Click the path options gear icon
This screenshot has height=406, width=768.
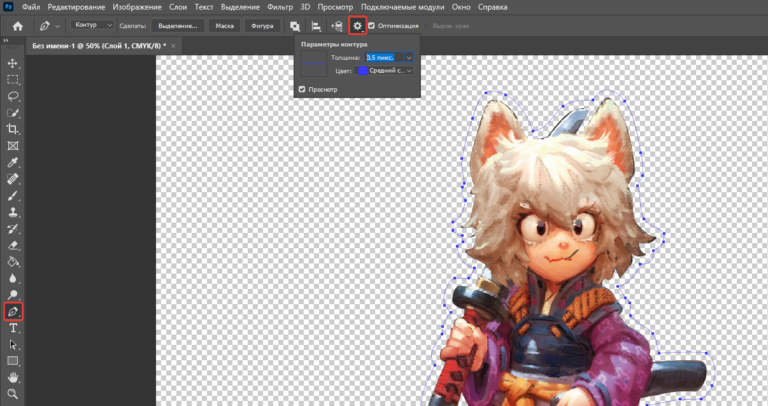357,25
